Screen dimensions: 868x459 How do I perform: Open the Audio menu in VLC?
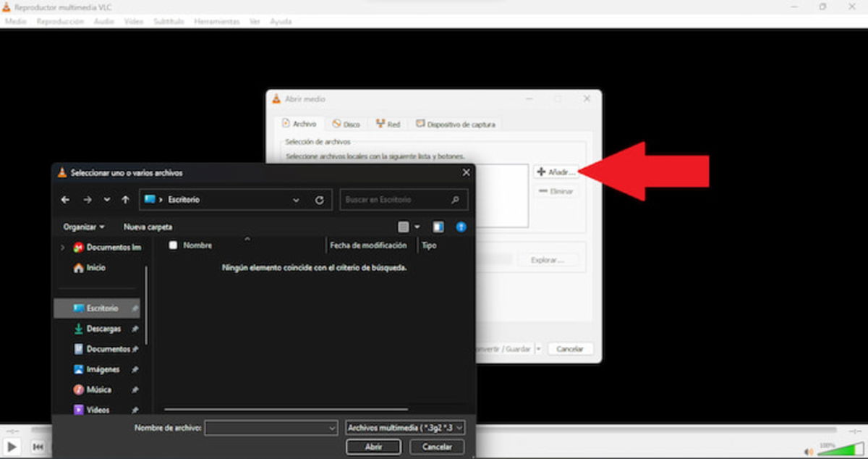(x=104, y=22)
